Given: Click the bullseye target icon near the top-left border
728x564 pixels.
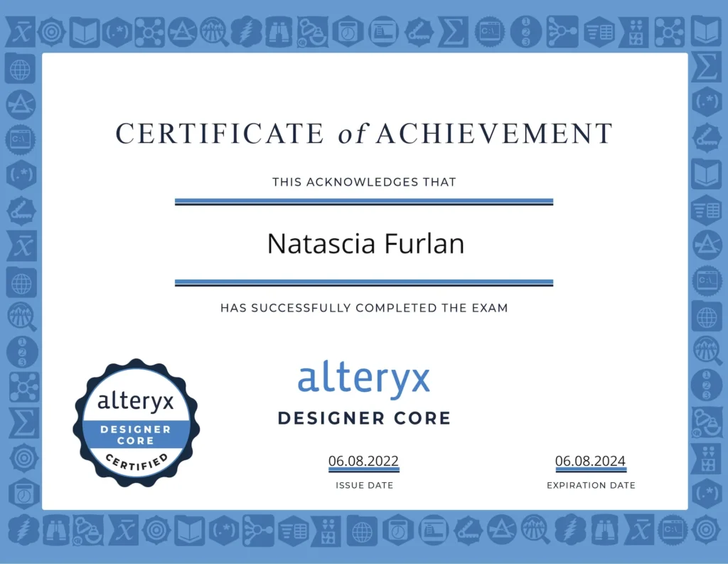Looking at the screenshot, I should tap(50, 31).
